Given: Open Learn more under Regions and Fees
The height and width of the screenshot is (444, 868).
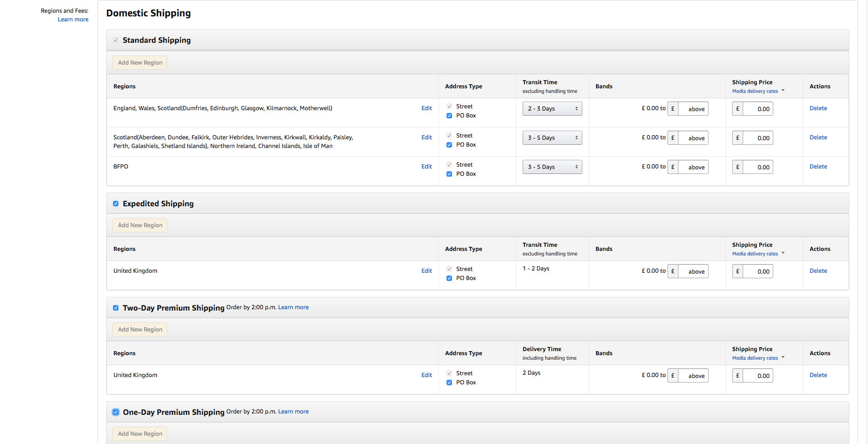Looking at the screenshot, I should [73, 20].
